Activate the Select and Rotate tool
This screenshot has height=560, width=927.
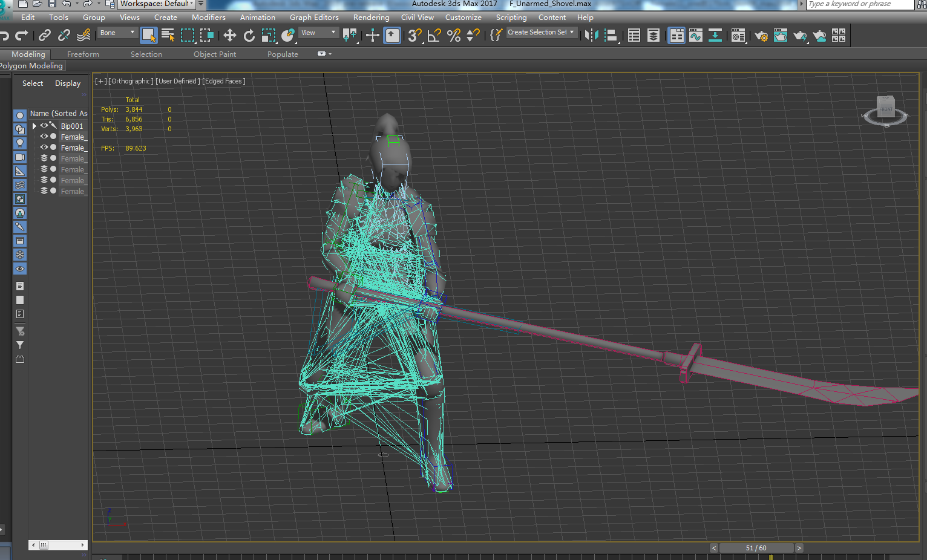pos(249,36)
